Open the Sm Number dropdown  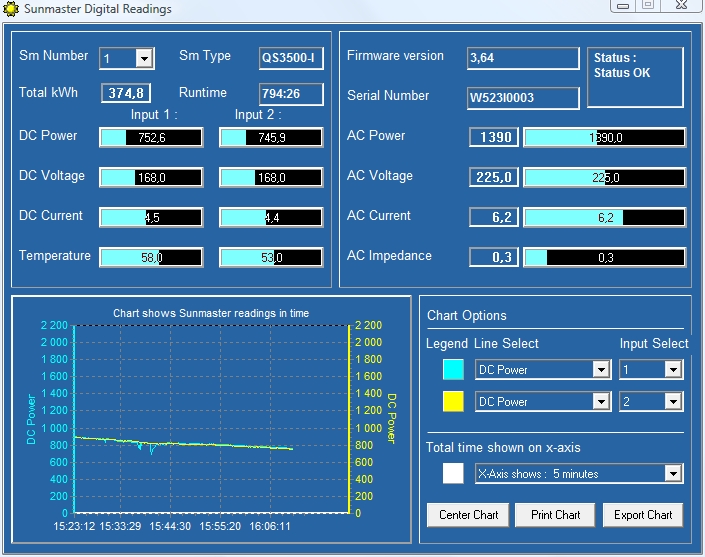[144, 58]
